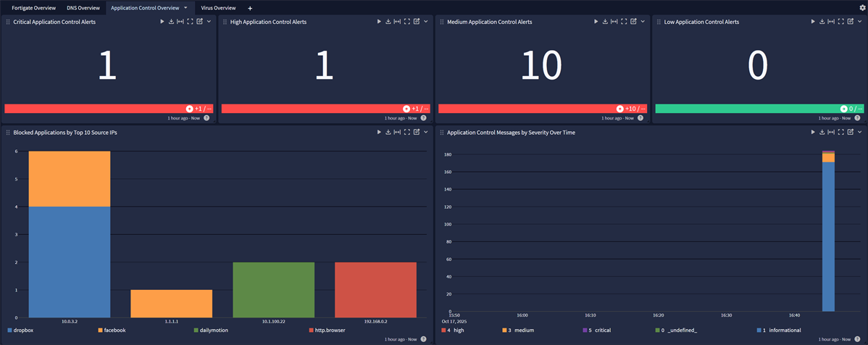
Task: Click the red 192.168.0.2 http.browser bar
Action: [x=375, y=289]
